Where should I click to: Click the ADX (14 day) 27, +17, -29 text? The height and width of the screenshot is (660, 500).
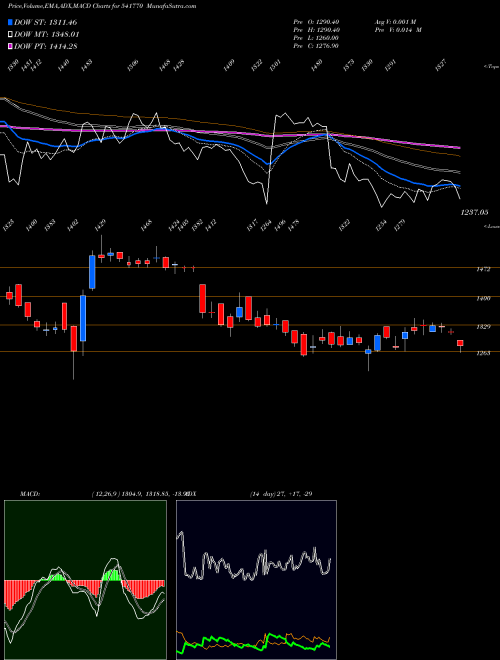[281, 493]
